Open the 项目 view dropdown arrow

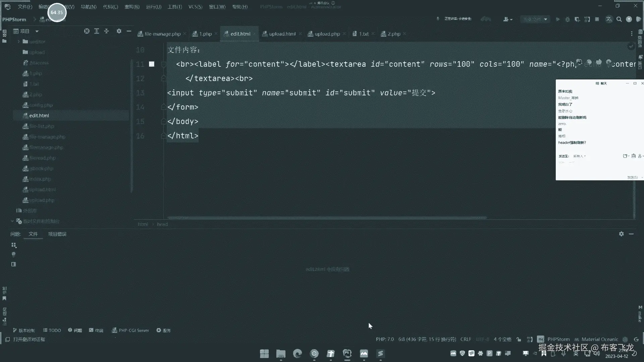point(37,31)
